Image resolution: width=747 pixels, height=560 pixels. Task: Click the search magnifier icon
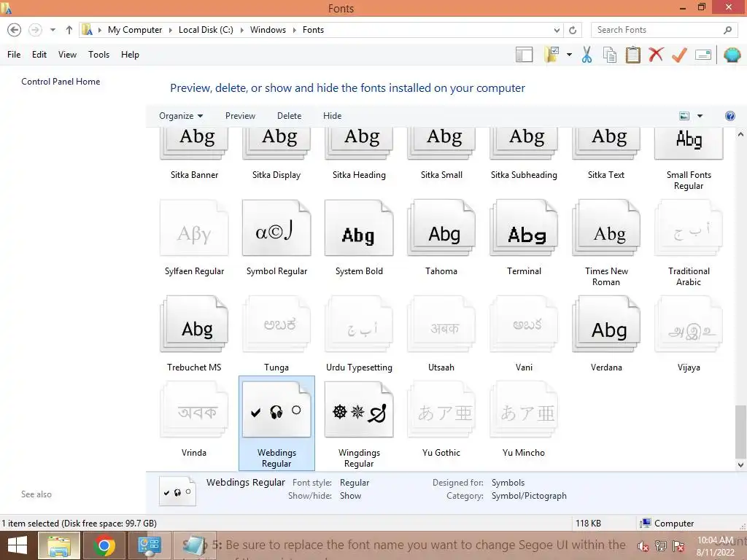click(727, 30)
